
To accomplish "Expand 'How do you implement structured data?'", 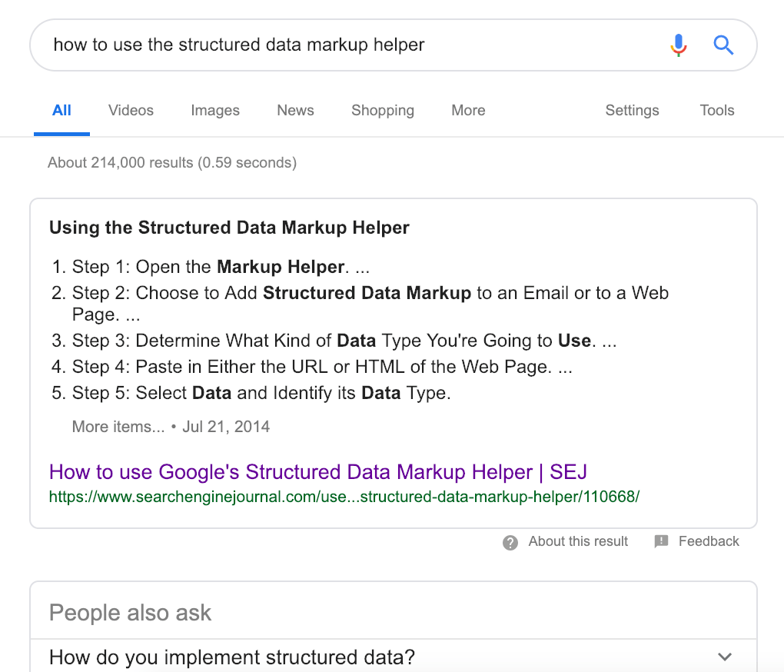I will pos(723,657).
